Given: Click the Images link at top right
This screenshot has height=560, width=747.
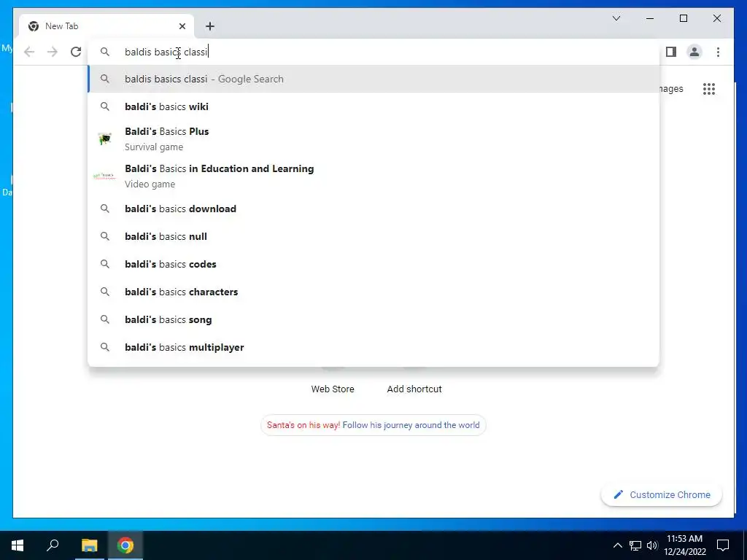Looking at the screenshot, I should tap(672, 89).
